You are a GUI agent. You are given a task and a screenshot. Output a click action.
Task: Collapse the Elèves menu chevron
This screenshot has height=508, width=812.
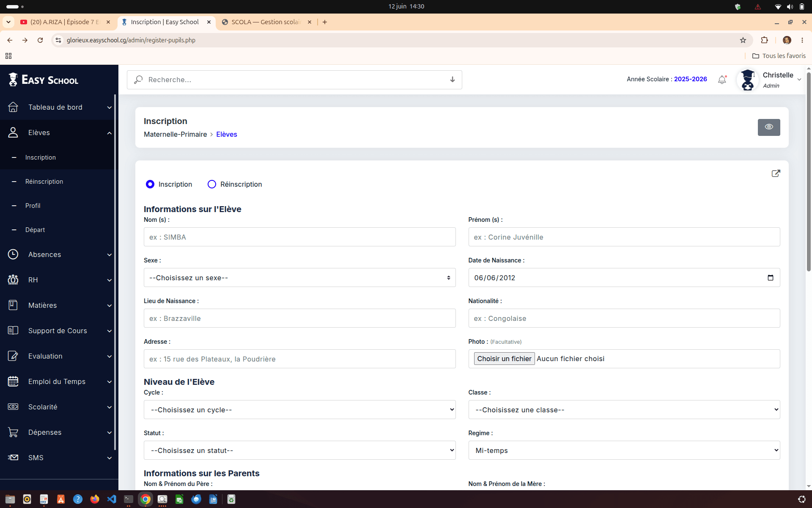point(110,133)
